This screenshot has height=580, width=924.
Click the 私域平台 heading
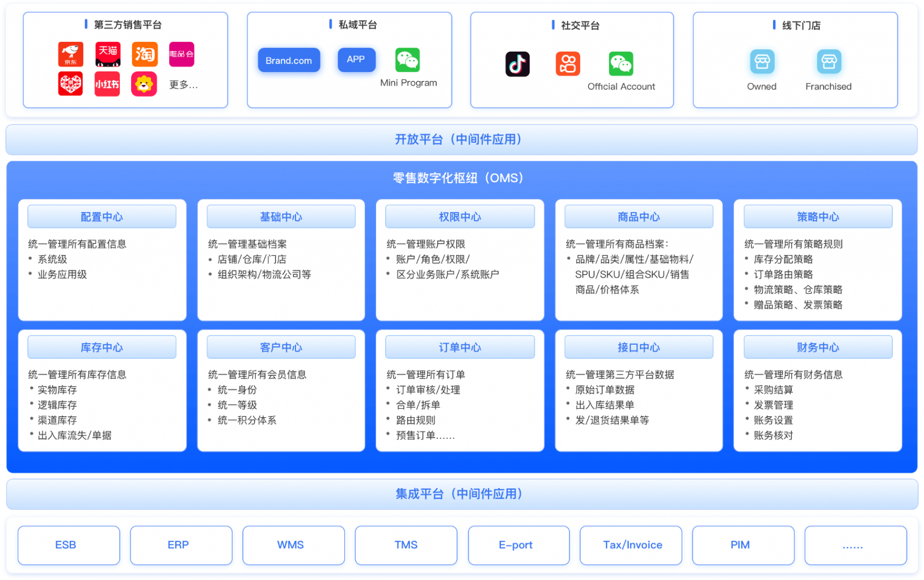(x=357, y=25)
